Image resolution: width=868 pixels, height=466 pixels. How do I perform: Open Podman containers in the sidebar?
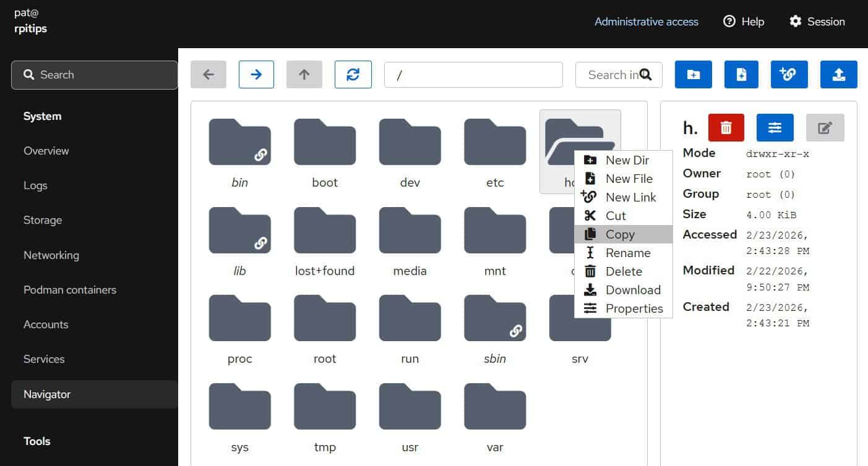pyautogui.click(x=70, y=290)
